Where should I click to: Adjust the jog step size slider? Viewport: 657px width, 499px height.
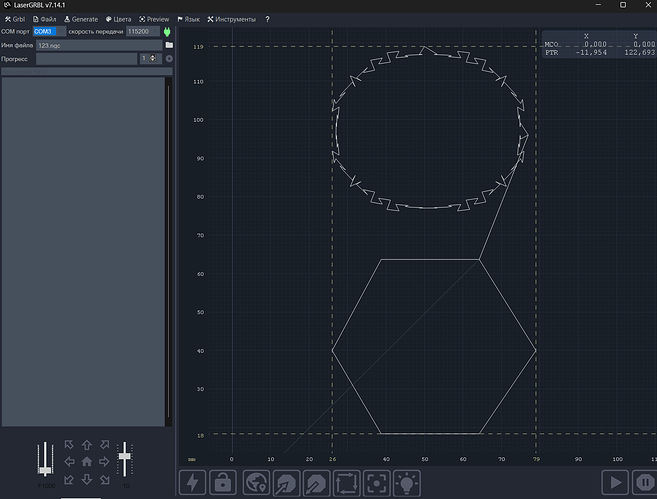click(x=124, y=459)
